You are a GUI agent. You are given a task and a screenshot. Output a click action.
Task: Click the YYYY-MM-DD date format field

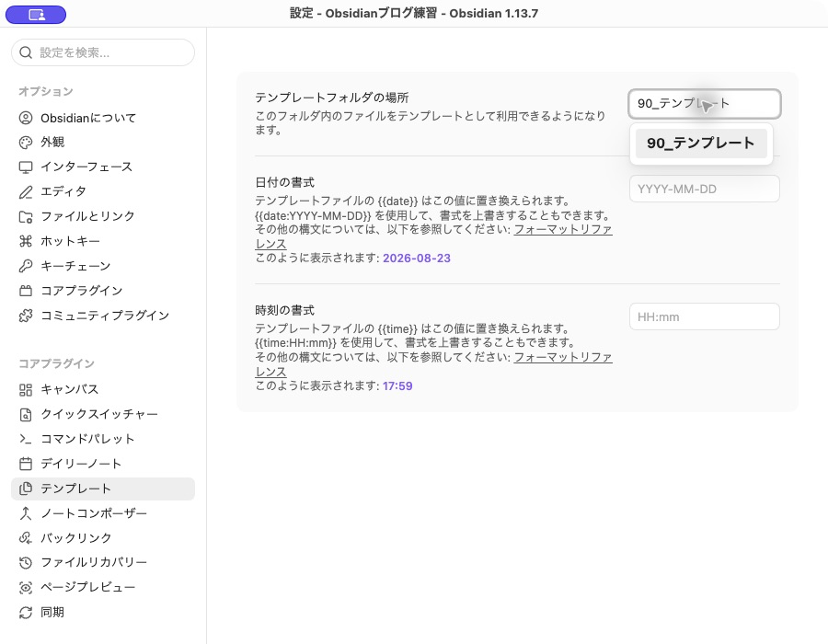(x=705, y=189)
